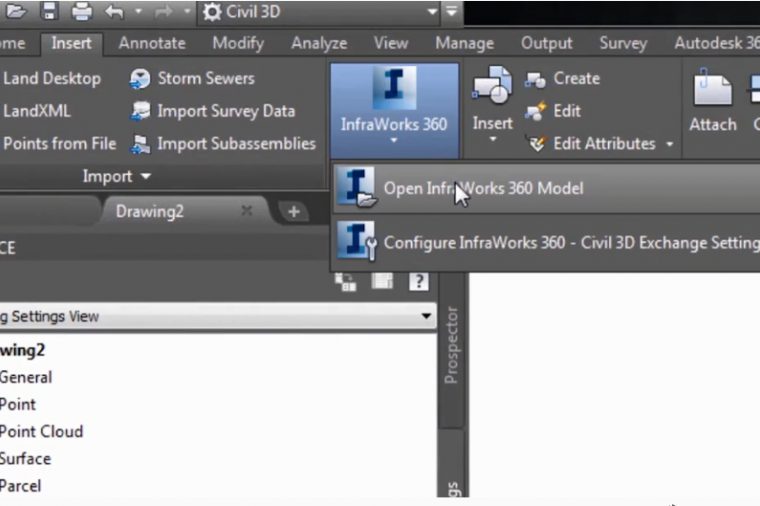Select Configure InfraWorks 360 Exchange Settings entry
This screenshot has width=760, height=506.
click(546, 242)
